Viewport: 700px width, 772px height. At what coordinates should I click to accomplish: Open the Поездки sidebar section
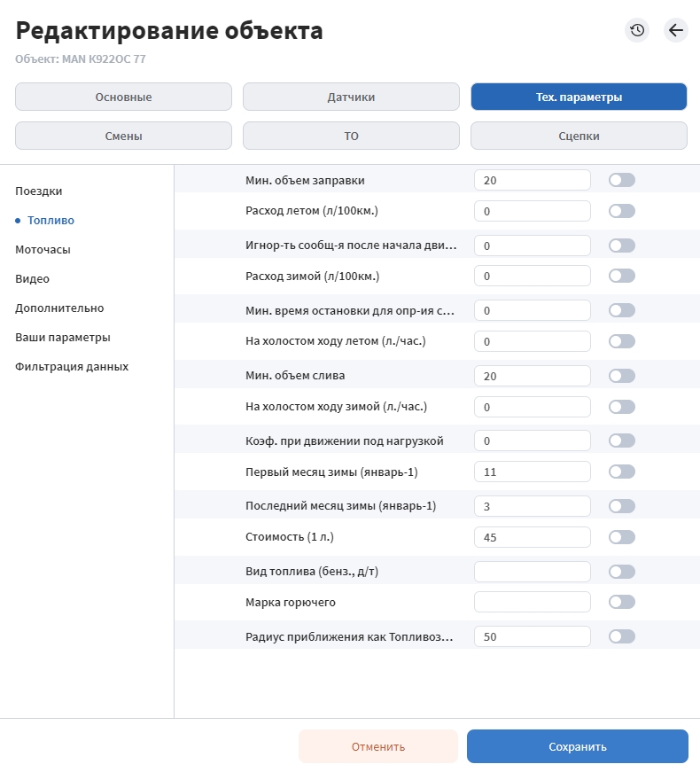pos(39,191)
